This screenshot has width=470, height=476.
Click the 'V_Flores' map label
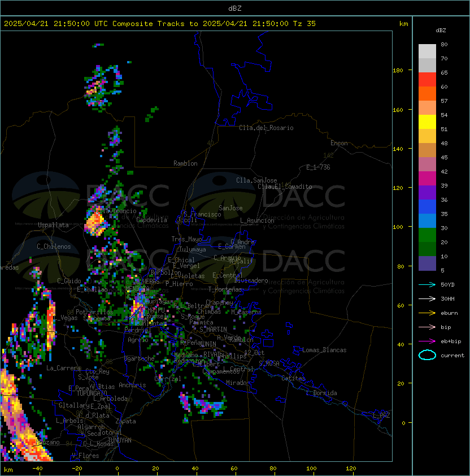[85, 456]
